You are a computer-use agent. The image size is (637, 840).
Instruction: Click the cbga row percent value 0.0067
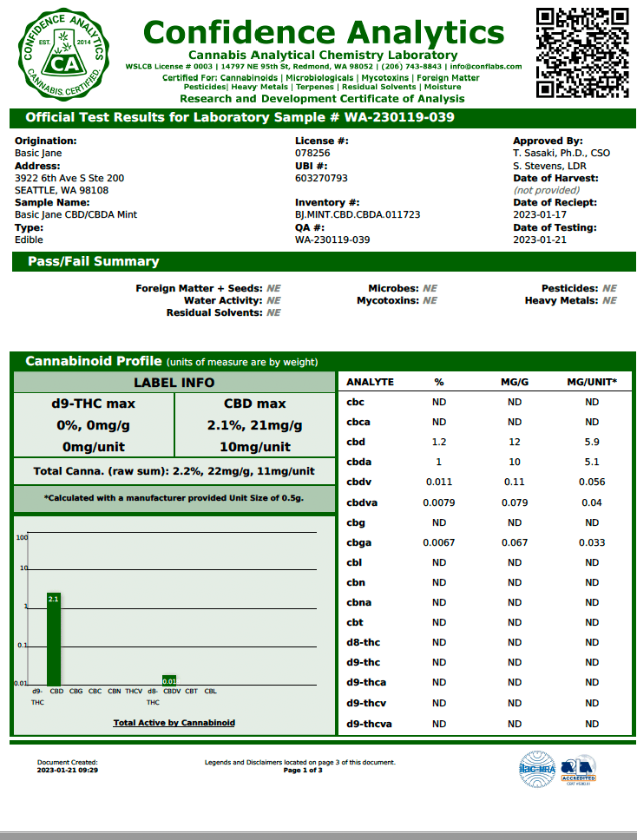[439, 542]
